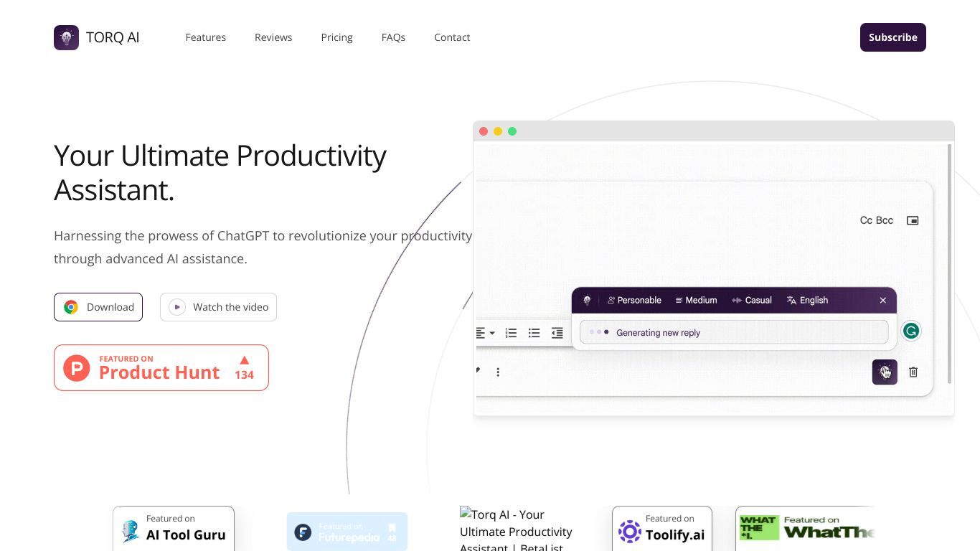Click the numbered list icon
The height and width of the screenshot is (551, 980).
[511, 333]
